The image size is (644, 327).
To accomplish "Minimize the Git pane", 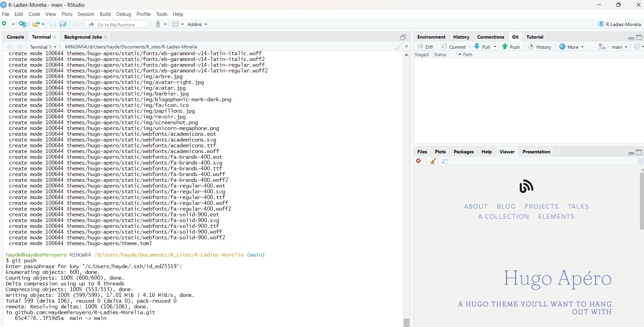I will (631, 38).
